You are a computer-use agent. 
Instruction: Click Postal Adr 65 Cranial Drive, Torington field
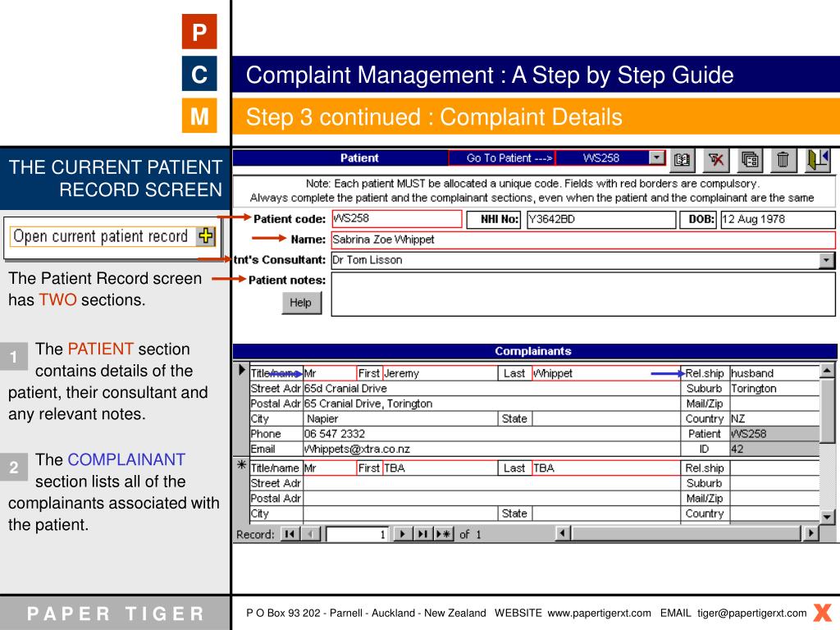(x=491, y=404)
